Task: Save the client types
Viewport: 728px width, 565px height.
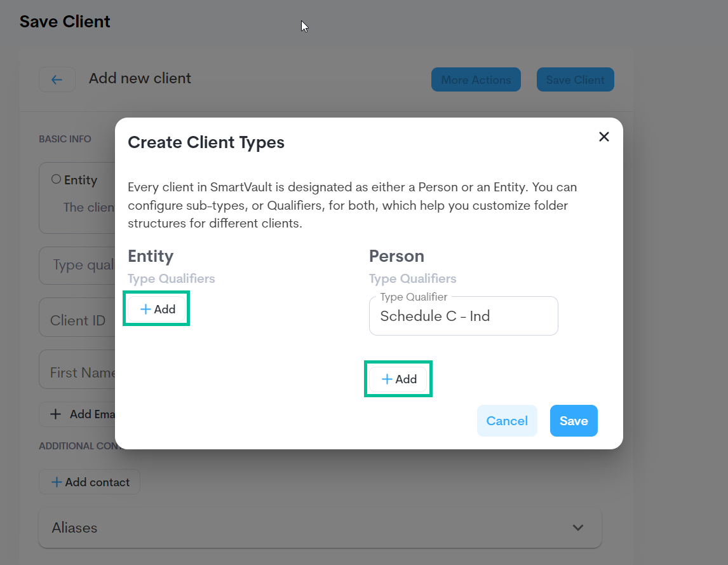Action: (x=574, y=421)
